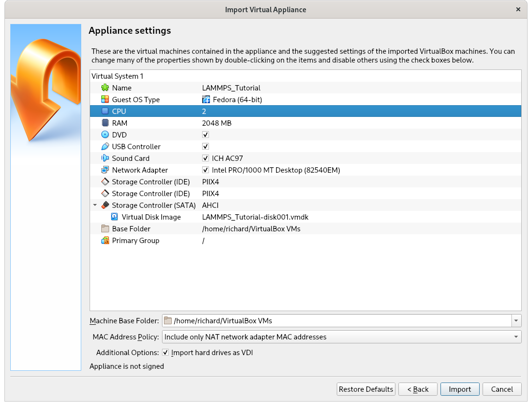Cancel the import dialog
Viewport: 532px width, 406px height.
tap(502, 389)
